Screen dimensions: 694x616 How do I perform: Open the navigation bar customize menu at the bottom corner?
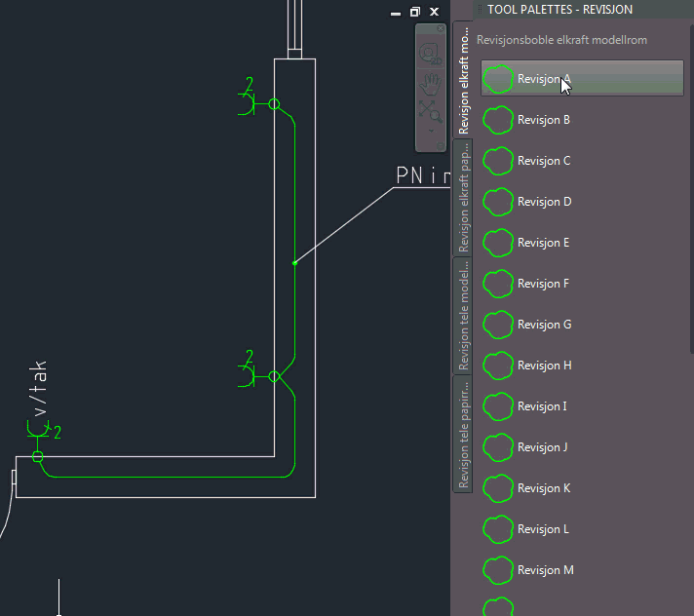click(x=441, y=146)
